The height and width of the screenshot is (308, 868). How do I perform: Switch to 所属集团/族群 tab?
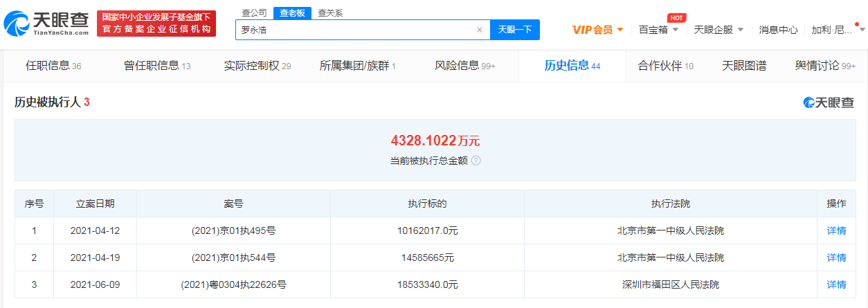358,66
